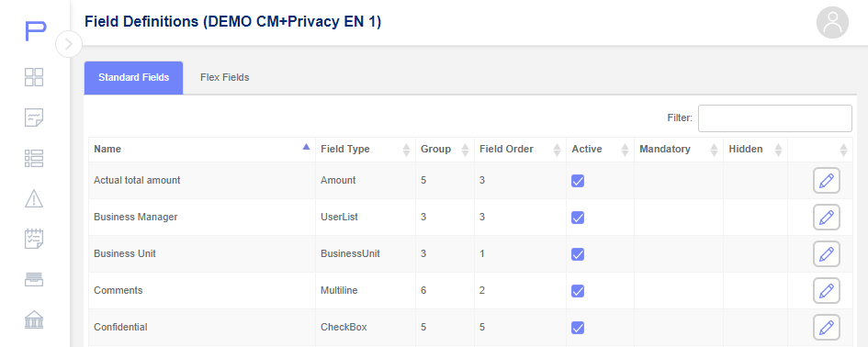Switch to the Flex Fields tab
The width and height of the screenshot is (868, 347).
pyautogui.click(x=225, y=77)
